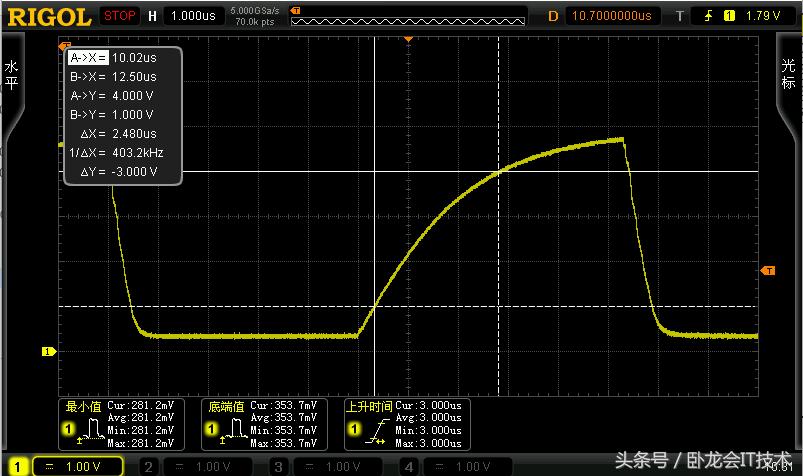Click the rise time edge icon

tap(377, 431)
